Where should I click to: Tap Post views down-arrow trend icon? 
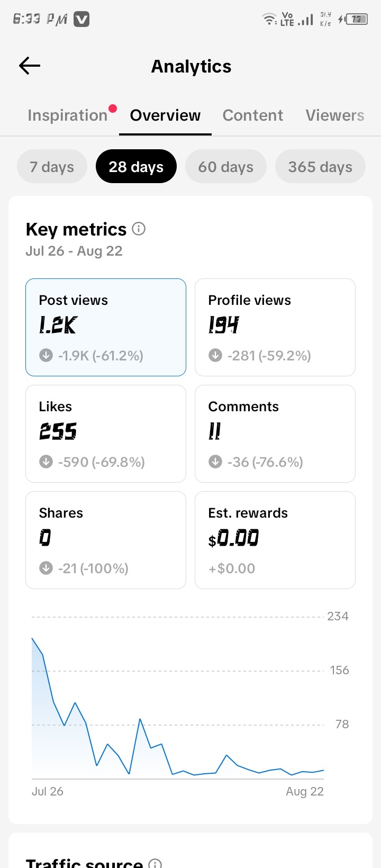(x=46, y=355)
